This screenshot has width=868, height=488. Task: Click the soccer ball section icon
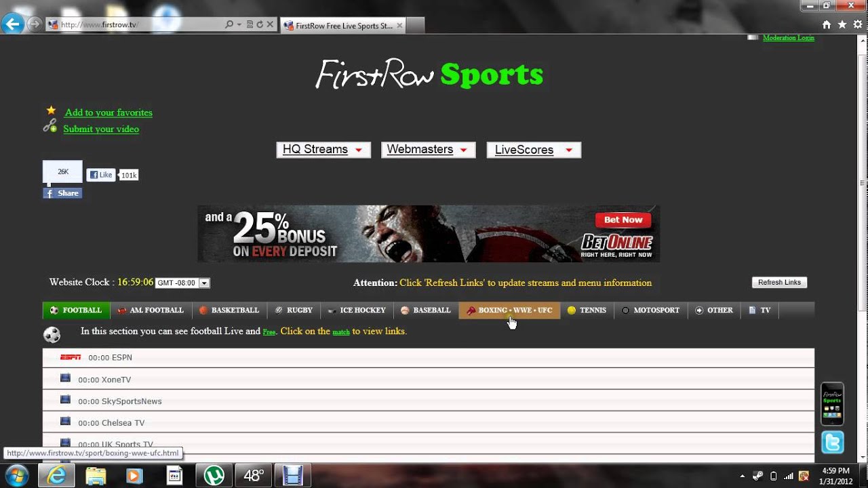click(52, 334)
